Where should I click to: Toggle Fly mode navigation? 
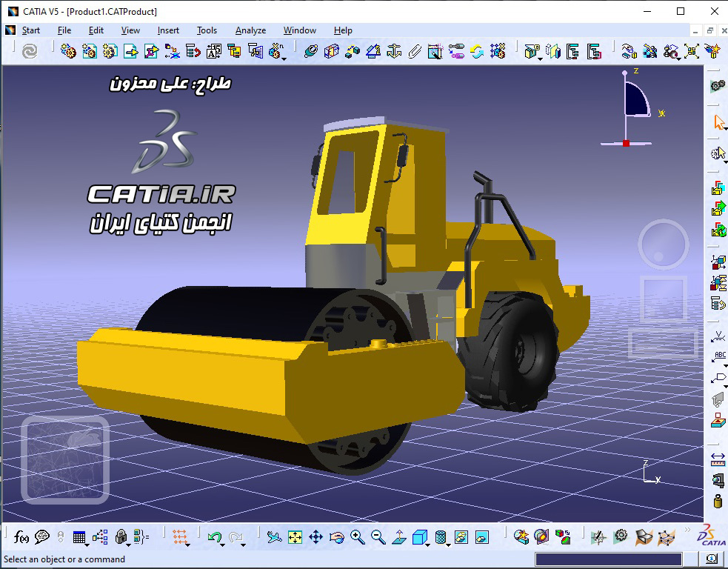click(275, 537)
